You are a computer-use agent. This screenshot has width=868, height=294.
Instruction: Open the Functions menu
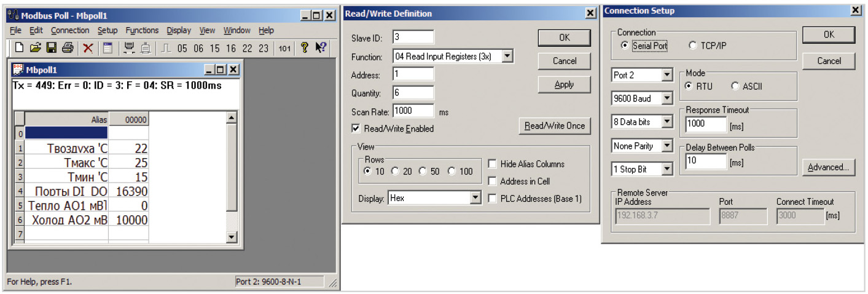tap(142, 30)
